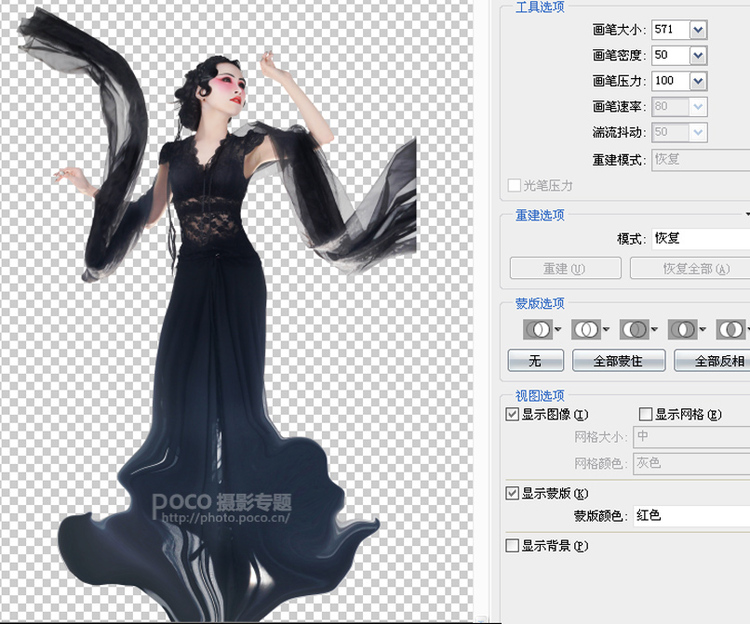Open dropdown arrow beside second mask icon
750x624 pixels.
[x=606, y=329]
